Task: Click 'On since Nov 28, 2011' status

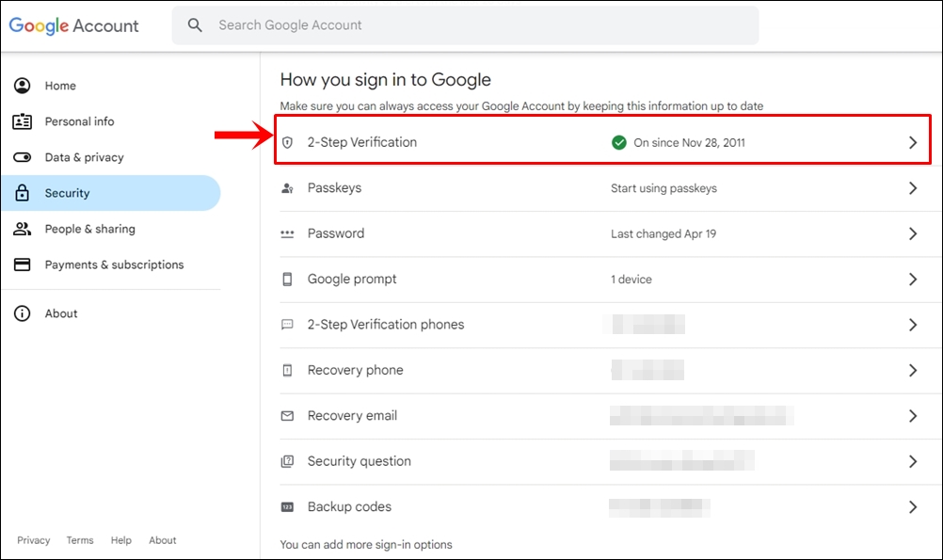Action: (x=689, y=142)
